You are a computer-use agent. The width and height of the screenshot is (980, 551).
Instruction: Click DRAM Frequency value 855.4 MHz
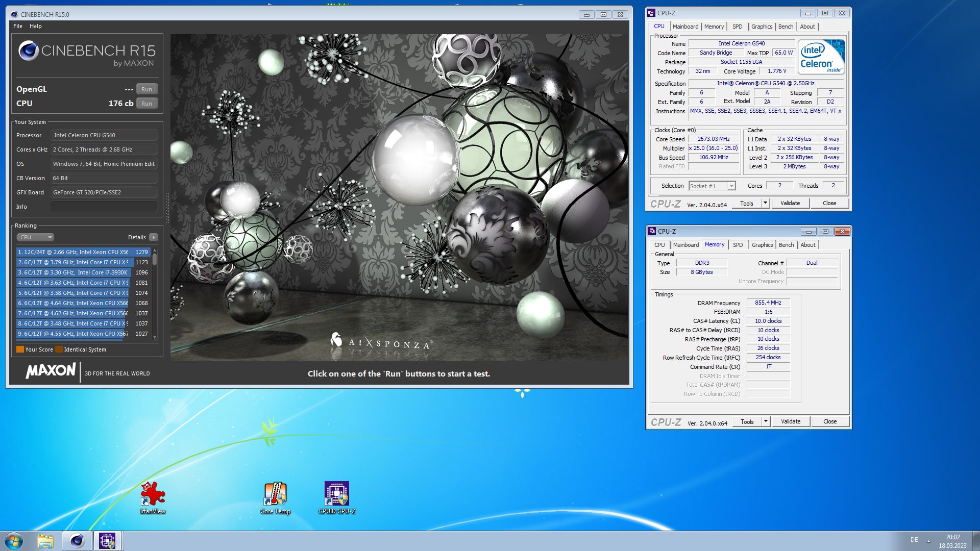coord(768,303)
